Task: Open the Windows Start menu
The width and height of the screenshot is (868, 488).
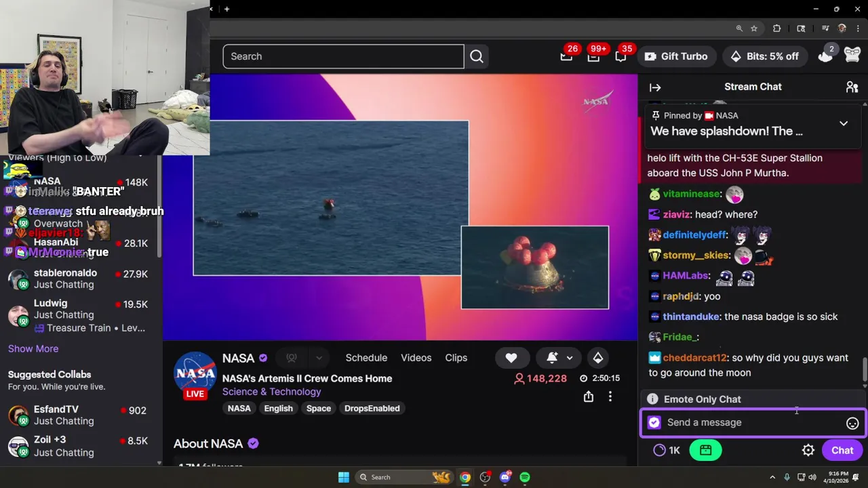Action: pyautogui.click(x=344, y=477)
